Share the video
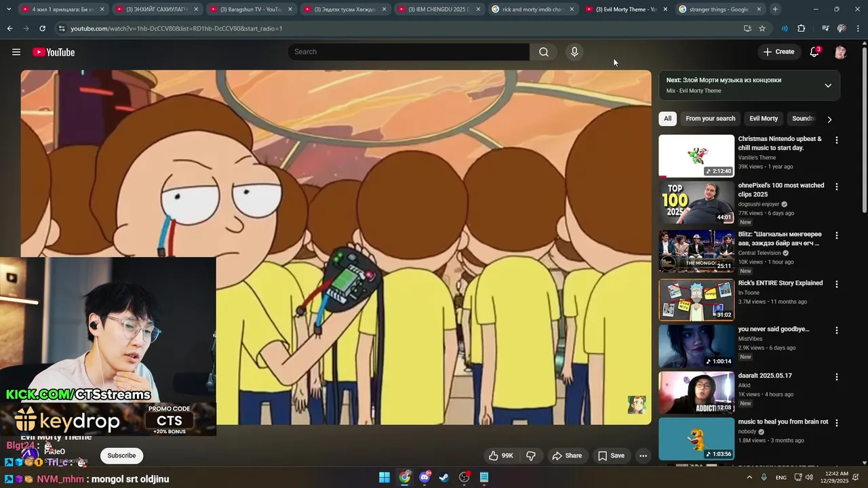This screenshot has width=868, height=488. [x=567, y=455]
